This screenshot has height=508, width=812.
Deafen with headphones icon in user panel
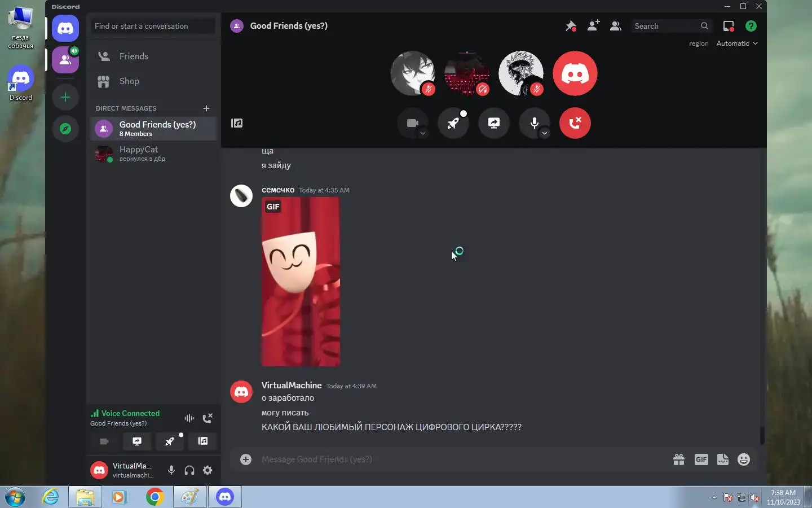(x=189, y=470)
